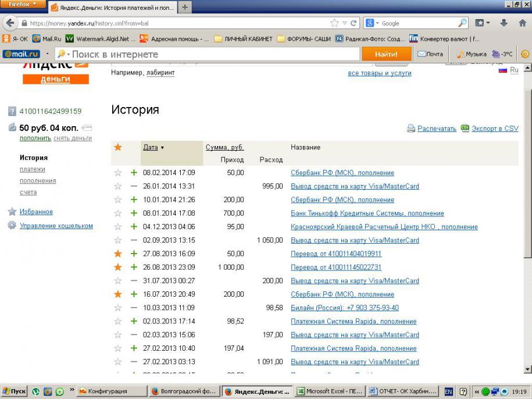Viewport: 532px width, 399px height.
Task: Open the ЛИЧНЫЙ КАБИНЕТ bookmark folder
Action: (x=243, y=38)
